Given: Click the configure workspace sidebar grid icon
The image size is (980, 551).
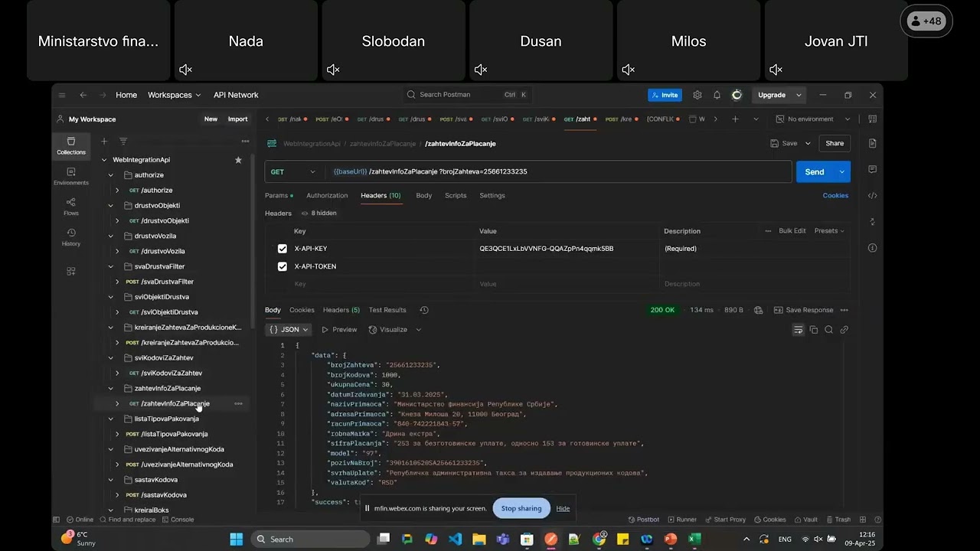Looking at the screenshot, I should (x=71, y=271).
